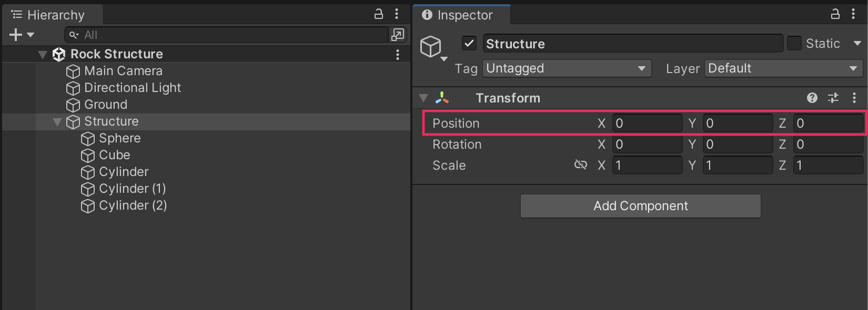Toggle constrained proportions link on Scale
868x310 pixels.
point(581,165)
